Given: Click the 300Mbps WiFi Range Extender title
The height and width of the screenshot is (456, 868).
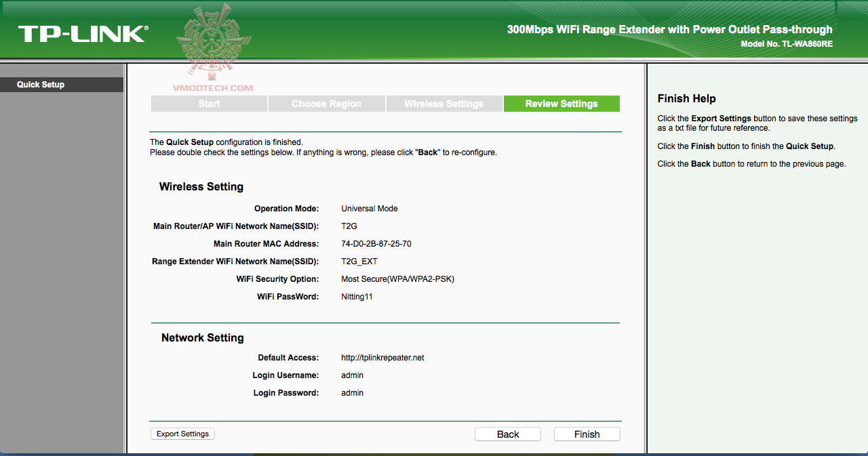Looking at the screenshot, I should point(670,30).
